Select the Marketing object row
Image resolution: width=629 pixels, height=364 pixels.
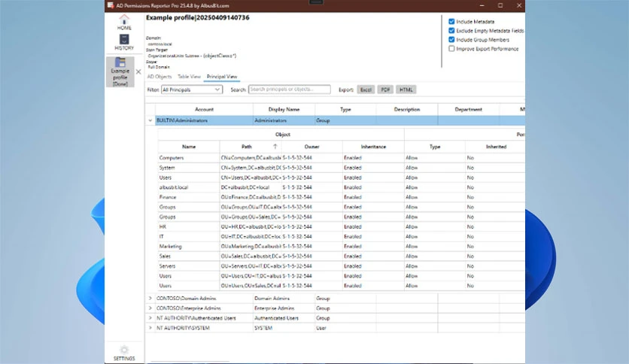(342, 246)
